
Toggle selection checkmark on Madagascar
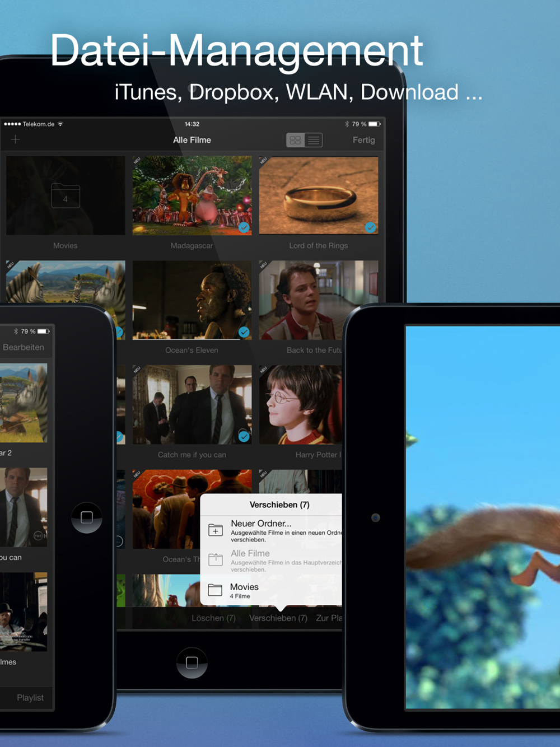point(244,227)
